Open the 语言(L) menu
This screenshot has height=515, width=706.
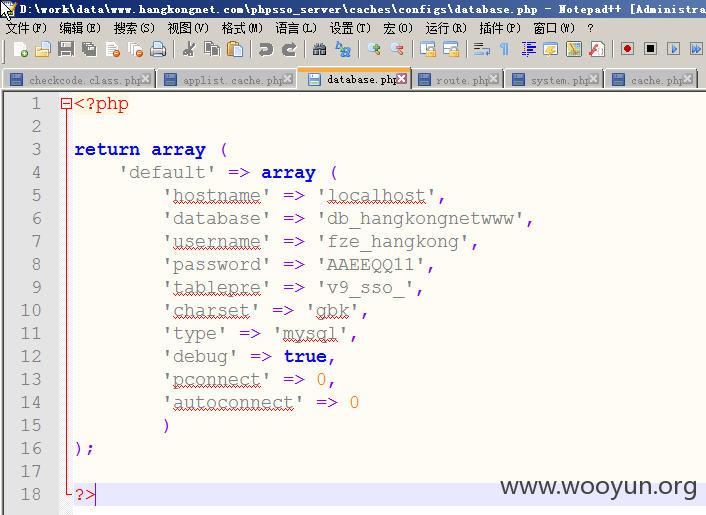click(296, 28)
